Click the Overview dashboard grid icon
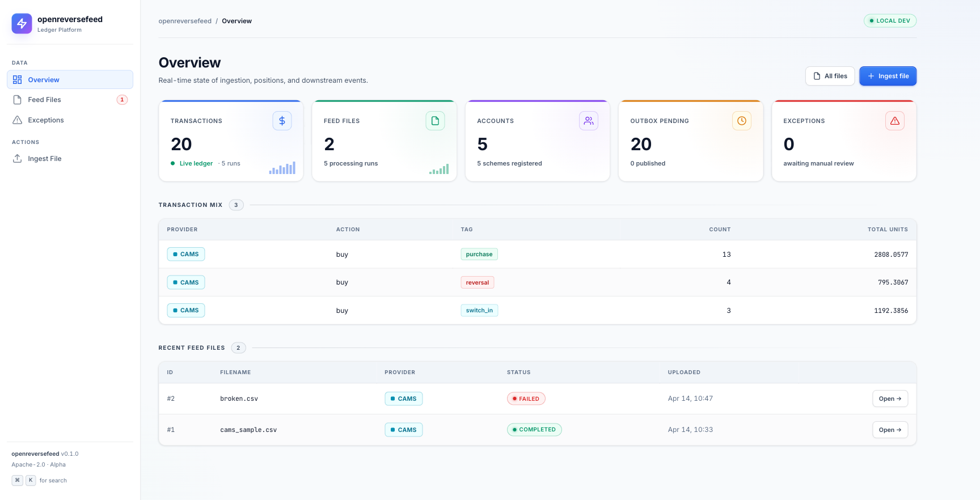Viewport: 980px width, 500px height. (18, 80)
